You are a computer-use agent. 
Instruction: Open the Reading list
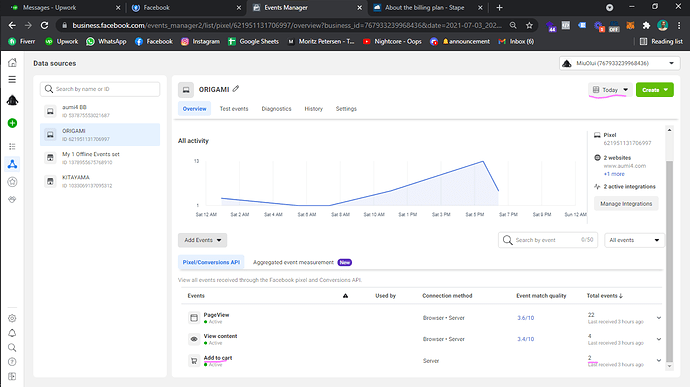(661, 41)
